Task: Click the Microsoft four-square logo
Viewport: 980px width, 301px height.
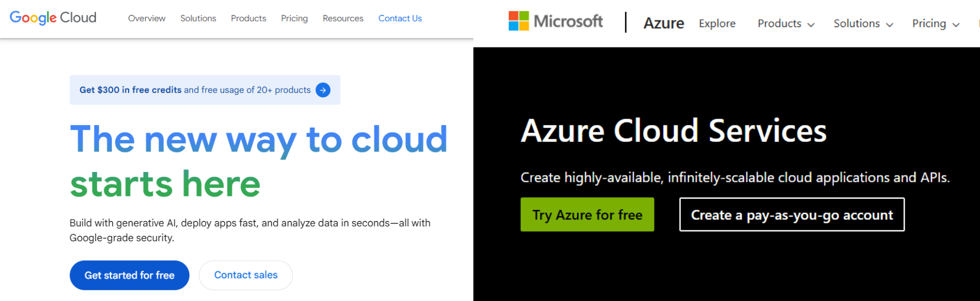Action: pos(519,21)
